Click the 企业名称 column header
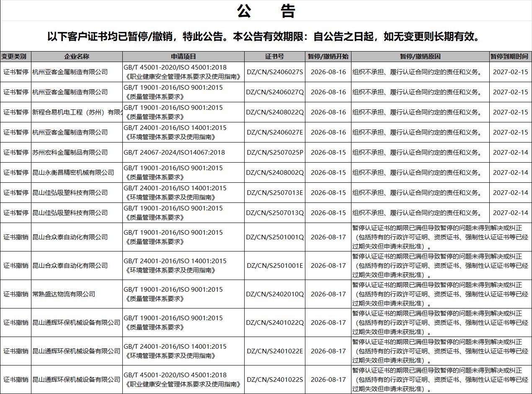 (x=77, y=57)
